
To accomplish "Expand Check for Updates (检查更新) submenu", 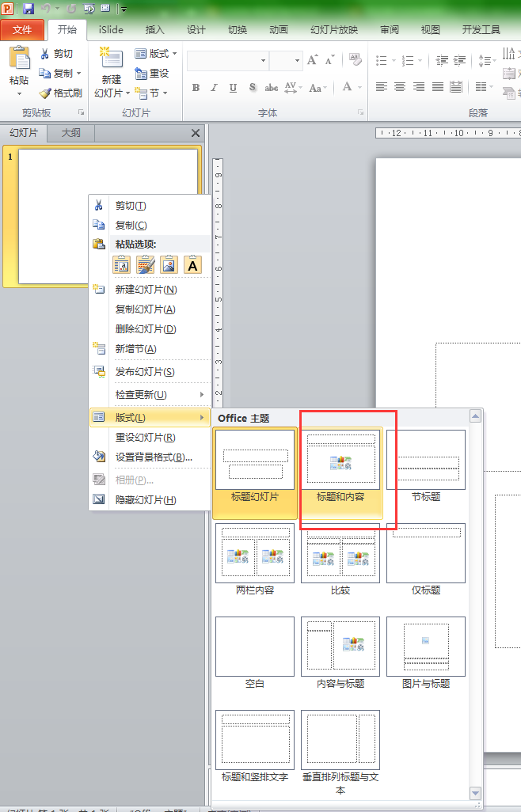I will click(x=150, y=395).
